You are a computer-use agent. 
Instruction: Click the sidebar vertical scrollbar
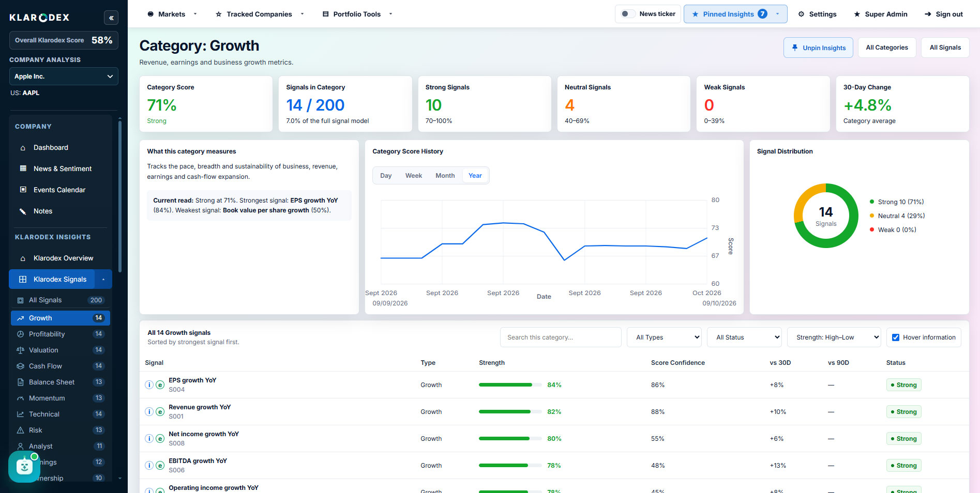click(120, 196)
